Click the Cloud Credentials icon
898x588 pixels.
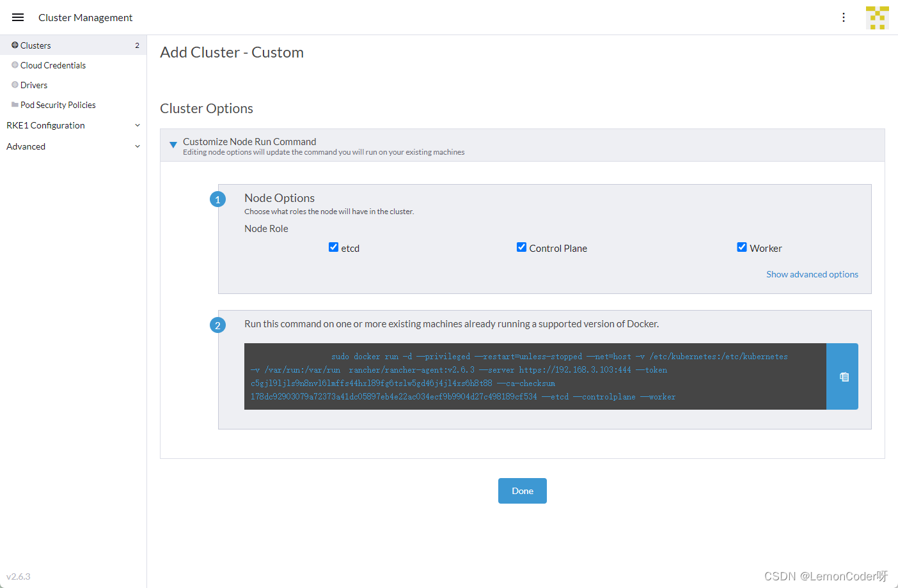click(x=15, y=65)
